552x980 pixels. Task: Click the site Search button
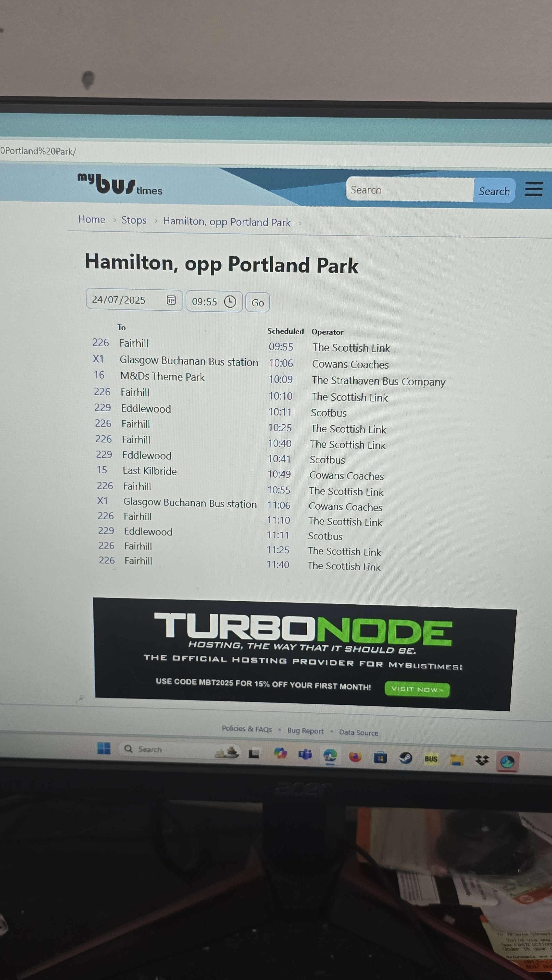pos(494,191)
